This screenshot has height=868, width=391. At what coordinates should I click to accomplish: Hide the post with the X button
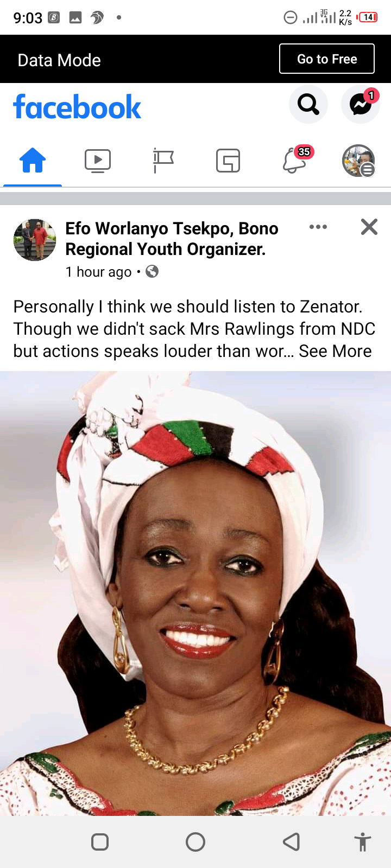click(369, 227)
